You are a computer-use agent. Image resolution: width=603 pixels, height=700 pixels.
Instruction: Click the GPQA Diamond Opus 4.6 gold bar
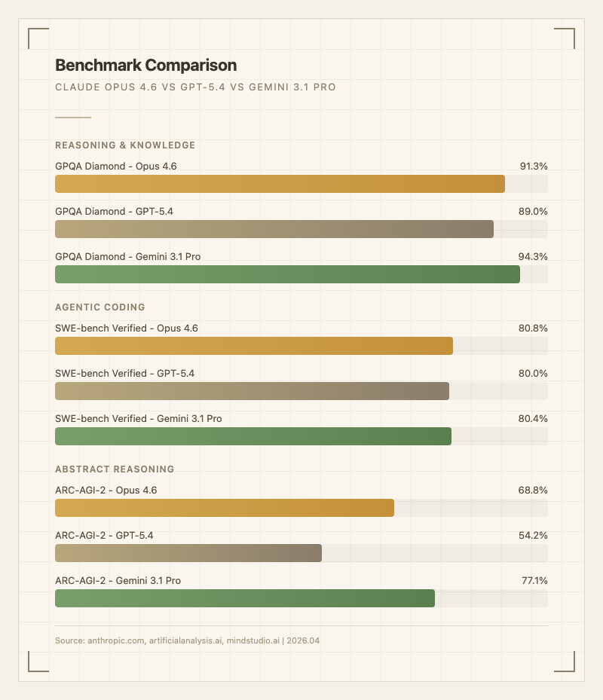tap(280, 184)
